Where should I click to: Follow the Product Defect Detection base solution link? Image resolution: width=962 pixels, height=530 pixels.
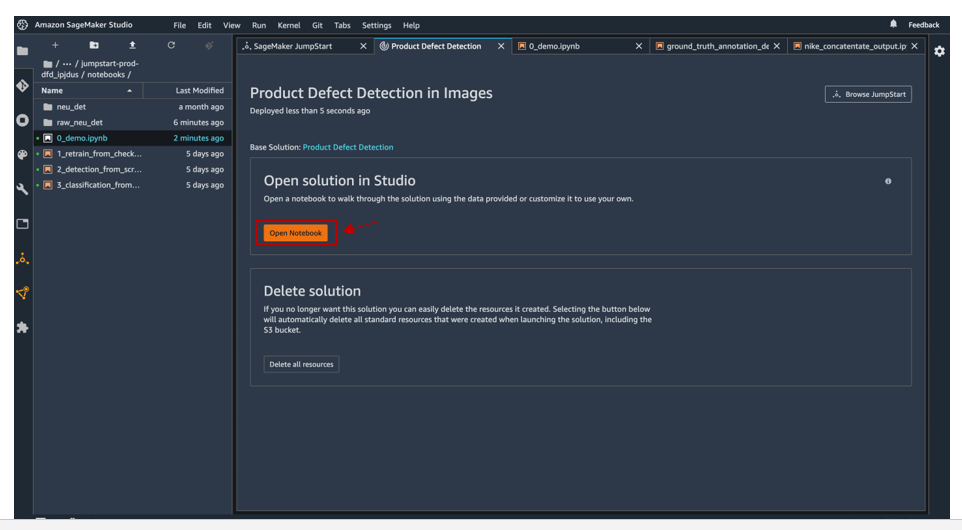pos(348,147)
